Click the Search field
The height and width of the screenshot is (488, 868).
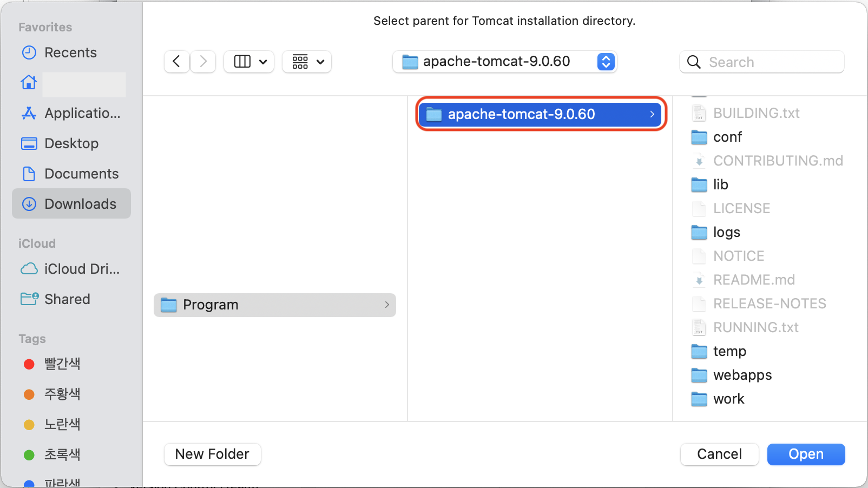point(762,62)
